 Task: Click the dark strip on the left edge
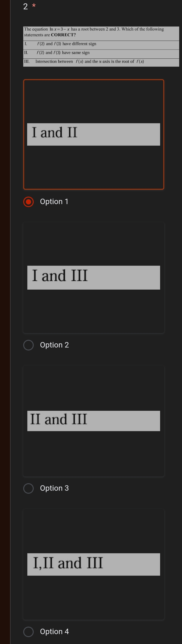click(5, 322)
